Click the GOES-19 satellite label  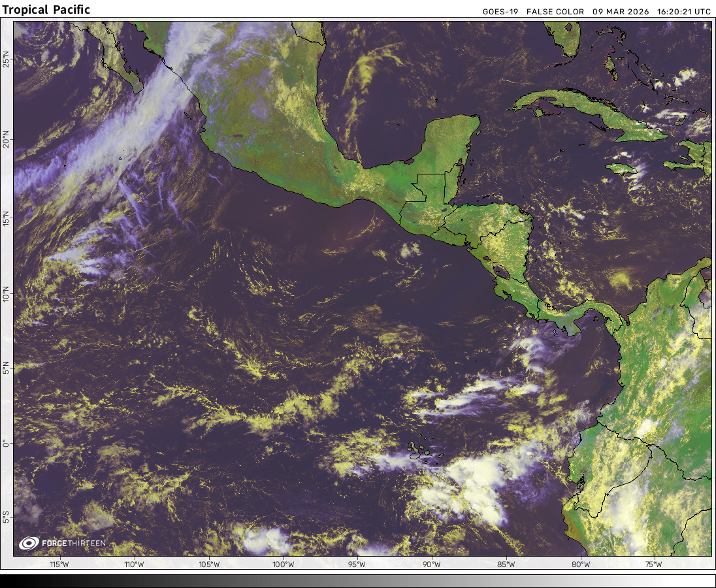coord(500,11)
